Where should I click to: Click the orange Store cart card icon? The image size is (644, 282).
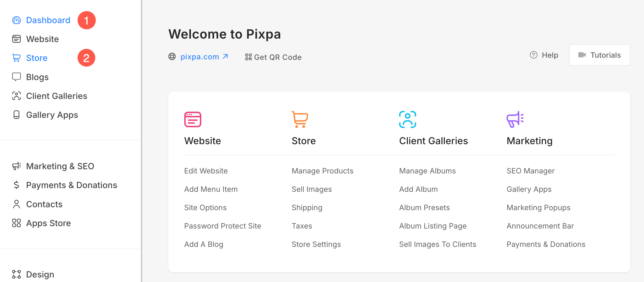300,119
